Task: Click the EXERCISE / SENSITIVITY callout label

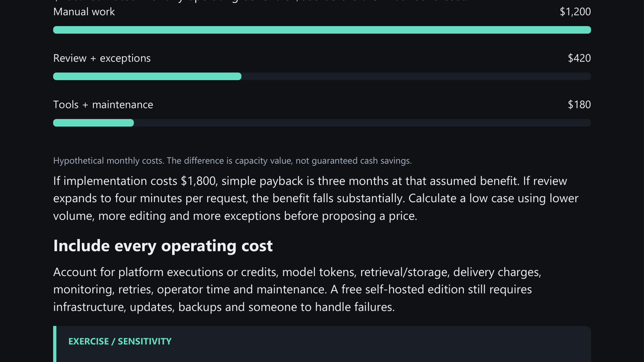Action: 120,341
